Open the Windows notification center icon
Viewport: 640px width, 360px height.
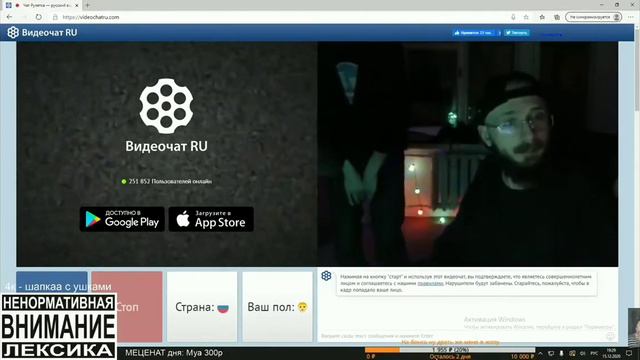[x=629, y=353]
